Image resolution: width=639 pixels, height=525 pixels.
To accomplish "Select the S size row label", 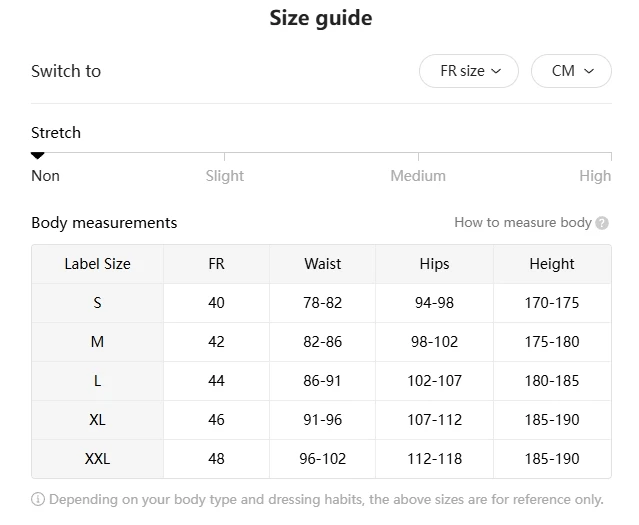I will click(x=97, y=303).
